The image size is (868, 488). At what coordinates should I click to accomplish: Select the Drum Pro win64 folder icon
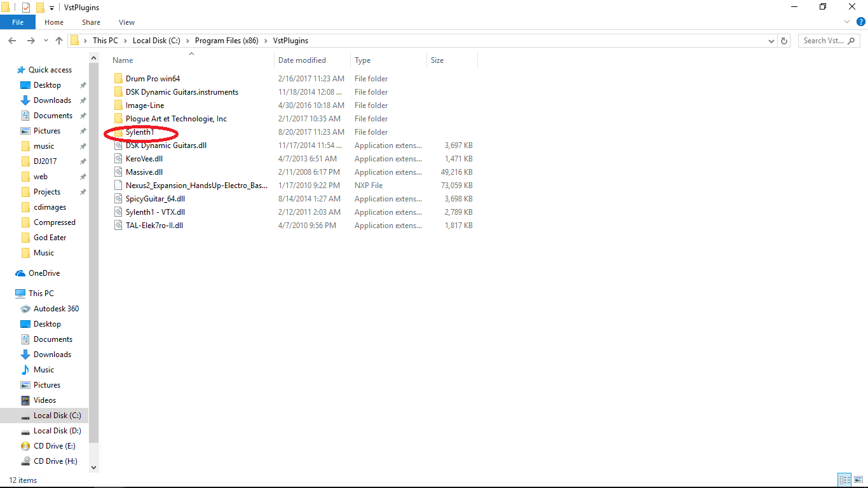[118, 79]
